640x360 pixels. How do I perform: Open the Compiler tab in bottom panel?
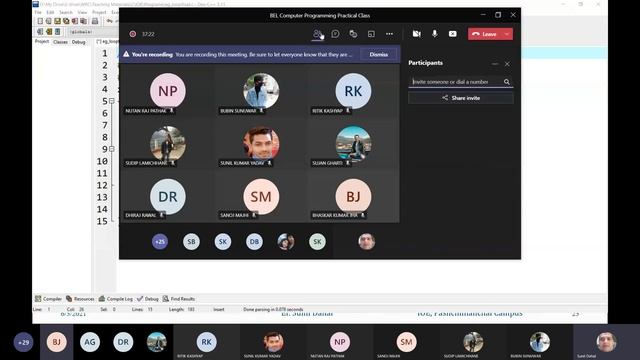(x=48, y=299)
